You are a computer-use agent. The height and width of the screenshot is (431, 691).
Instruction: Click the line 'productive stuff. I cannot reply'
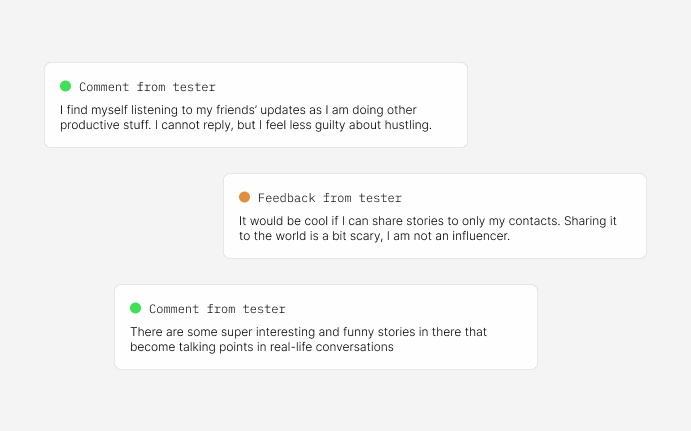[x=146, y=125]
